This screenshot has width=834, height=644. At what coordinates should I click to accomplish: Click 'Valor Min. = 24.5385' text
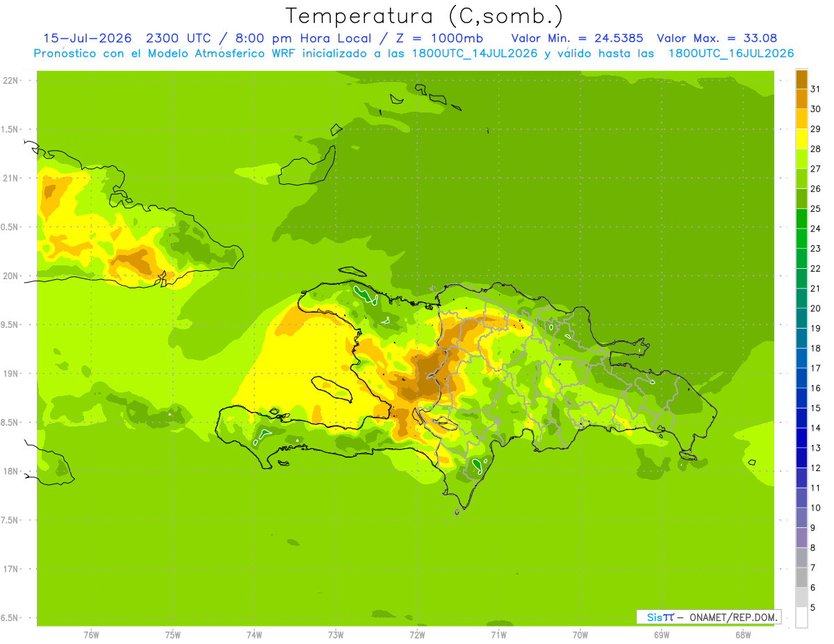[577, 38]
